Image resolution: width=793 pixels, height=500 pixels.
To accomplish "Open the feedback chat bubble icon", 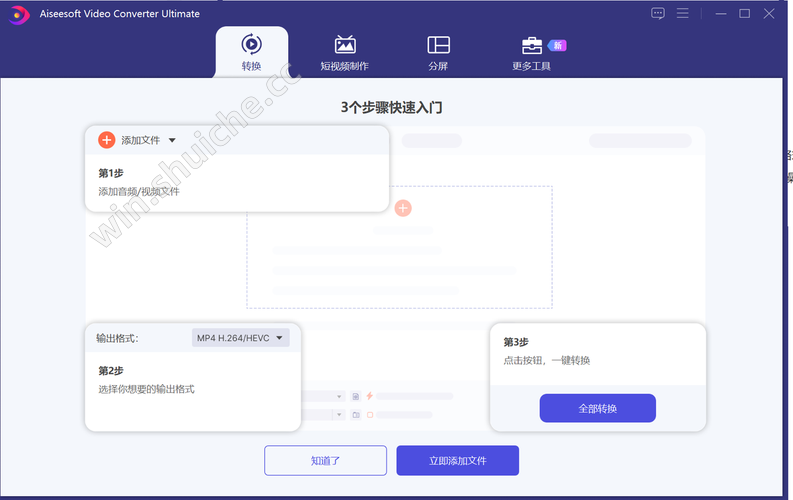I will pyautogui.click(x=657, y=14).
